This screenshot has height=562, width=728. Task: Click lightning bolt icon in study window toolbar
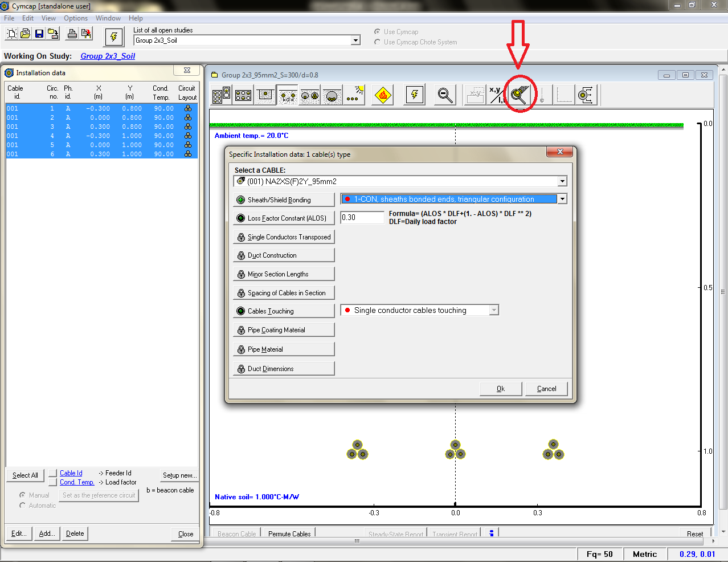click(x=415, y=95)
